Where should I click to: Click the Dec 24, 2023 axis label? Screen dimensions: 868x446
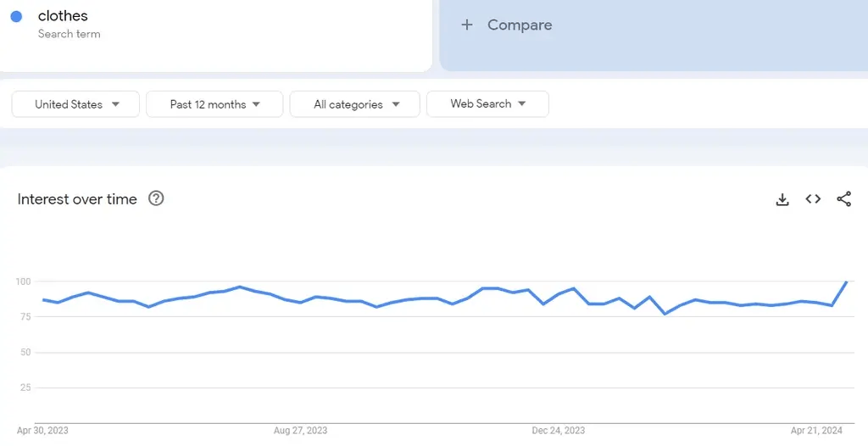[558, 431]
